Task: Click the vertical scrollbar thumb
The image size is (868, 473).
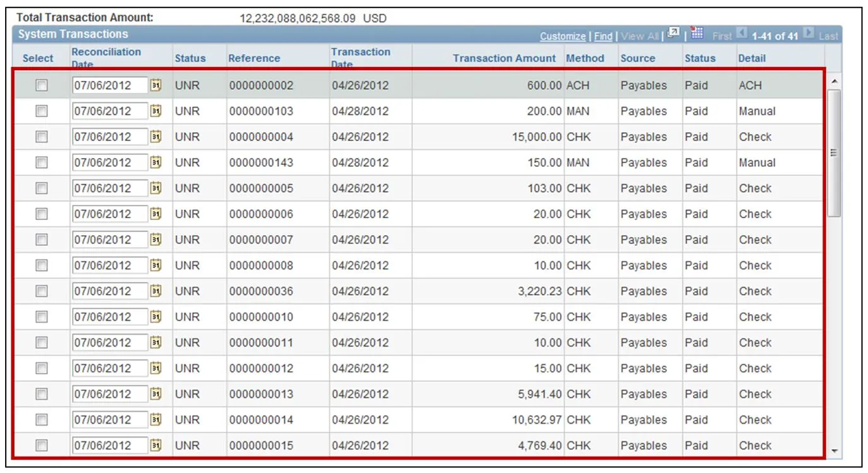Action: [x=834, y=153]
